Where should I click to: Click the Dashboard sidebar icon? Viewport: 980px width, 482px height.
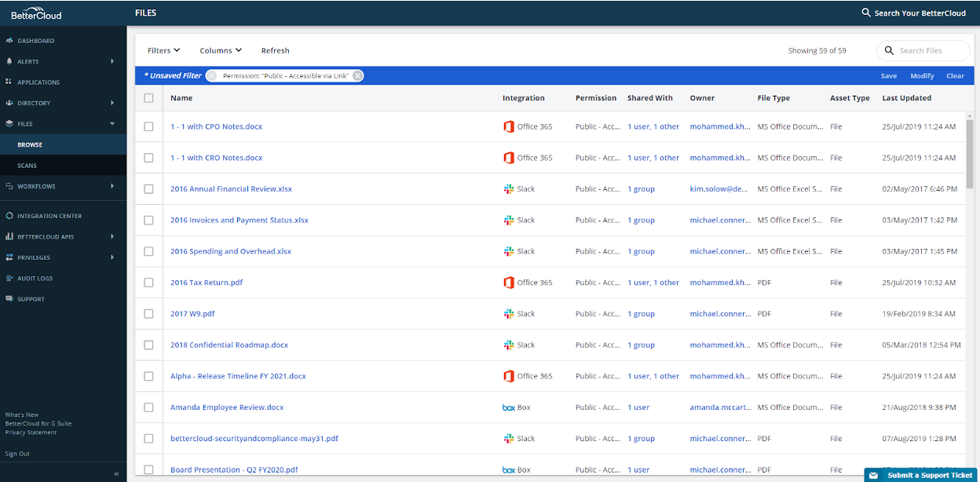9,40
